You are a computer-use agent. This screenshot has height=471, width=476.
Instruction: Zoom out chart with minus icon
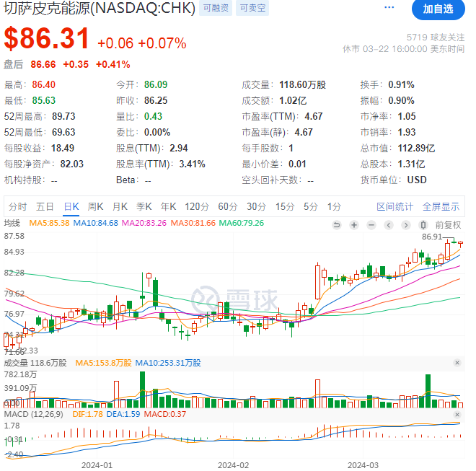(x=371, y=225)
